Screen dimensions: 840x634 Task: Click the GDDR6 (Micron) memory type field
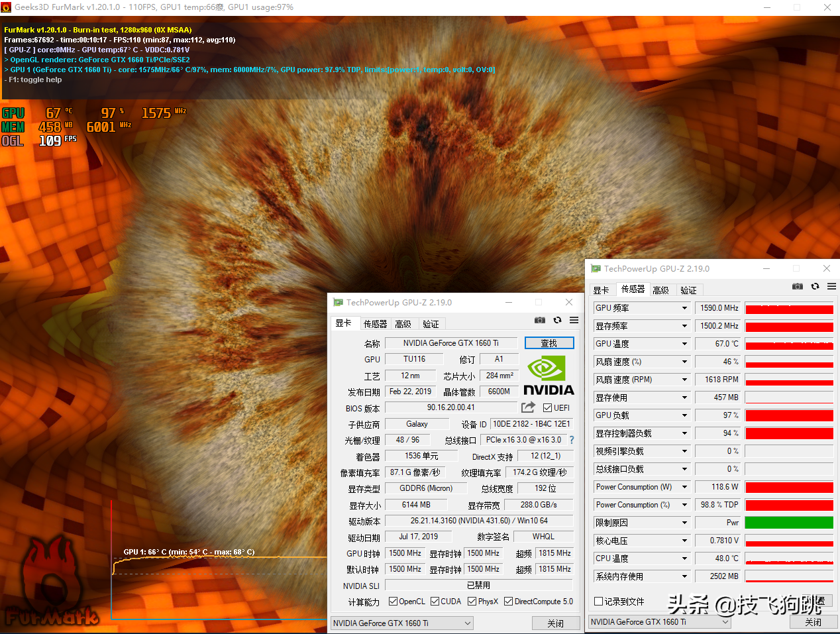426,488
